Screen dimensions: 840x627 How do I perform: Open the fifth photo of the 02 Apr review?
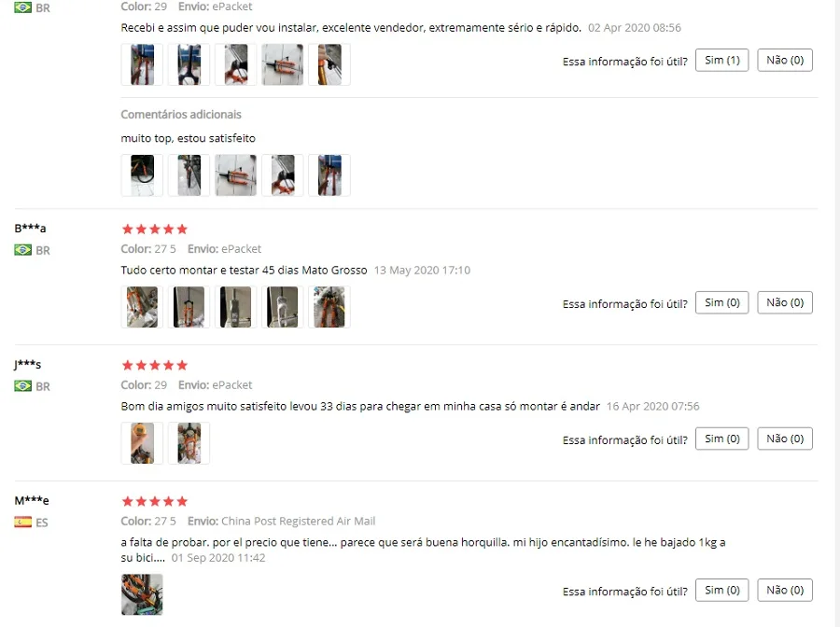coord(329,64)
